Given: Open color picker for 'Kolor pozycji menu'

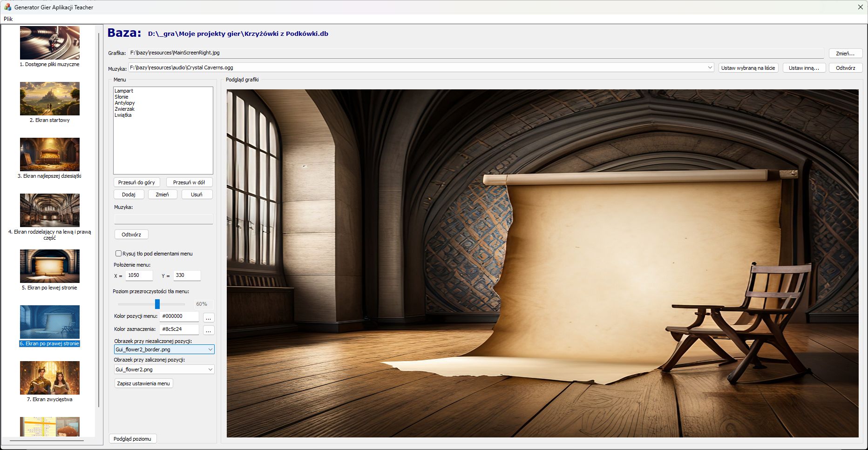Looking at the screenshot, I should [209, 318].
